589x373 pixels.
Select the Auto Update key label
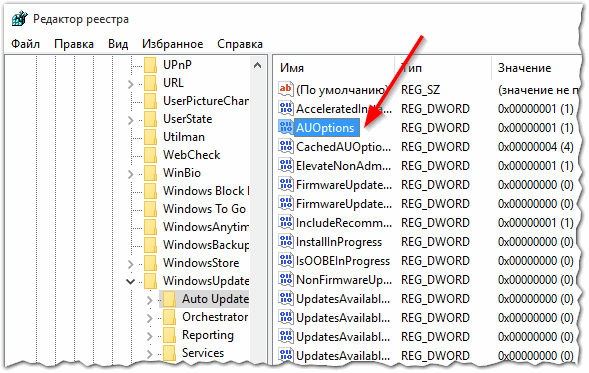(215, 299)
